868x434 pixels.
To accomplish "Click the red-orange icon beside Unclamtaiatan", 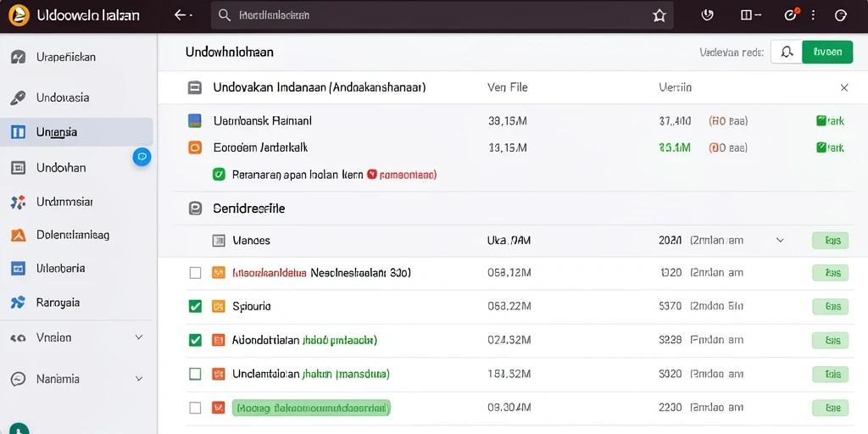I will (219, 374).
